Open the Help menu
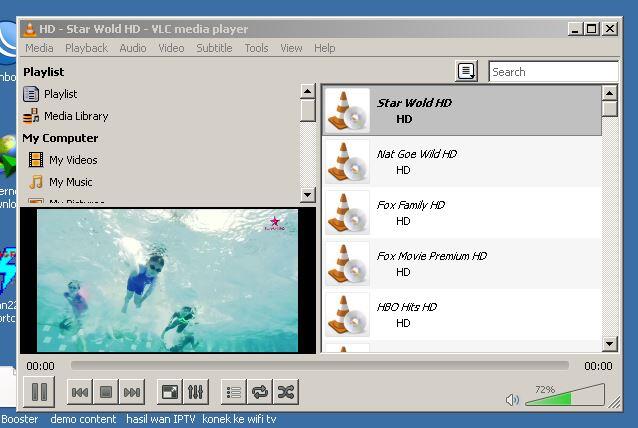Screen dimensions: 638x428 pyautogui.click(x=325, y=48)
